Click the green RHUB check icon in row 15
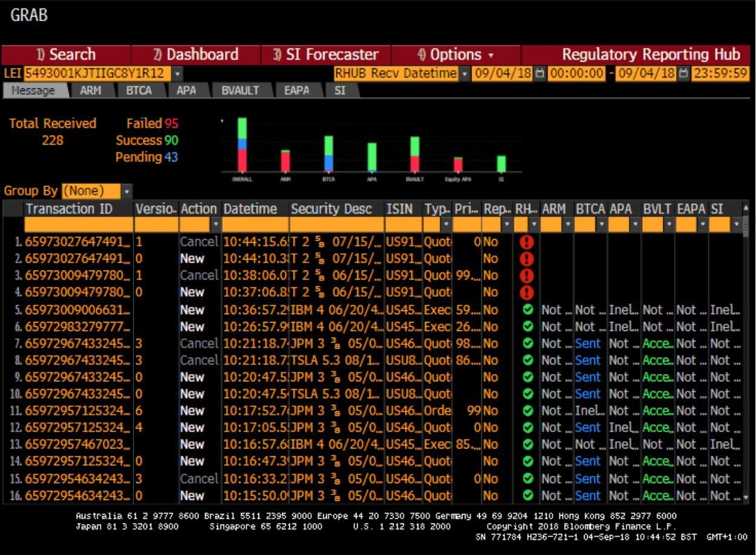Image resolution: width=756 pixels, height=555 pixels. 527,479
